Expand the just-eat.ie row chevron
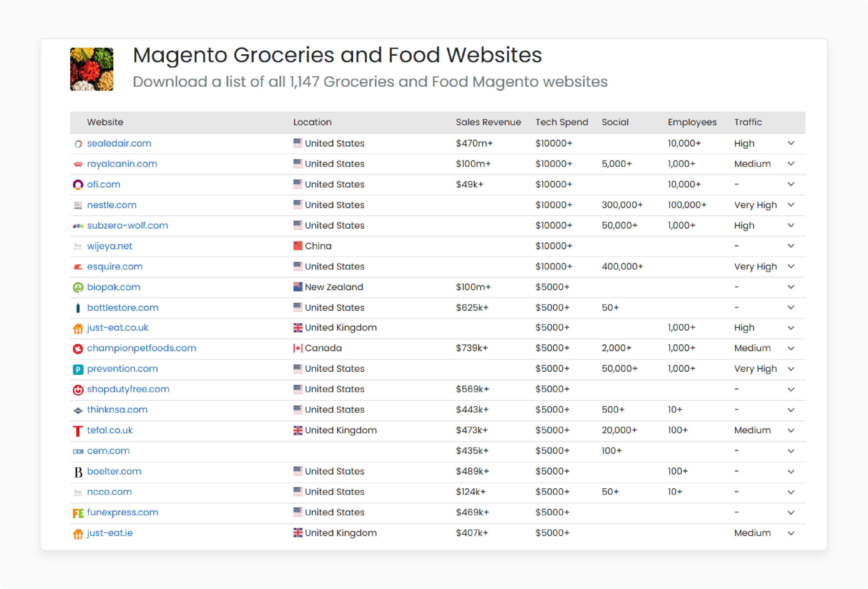 coord(791,533)
